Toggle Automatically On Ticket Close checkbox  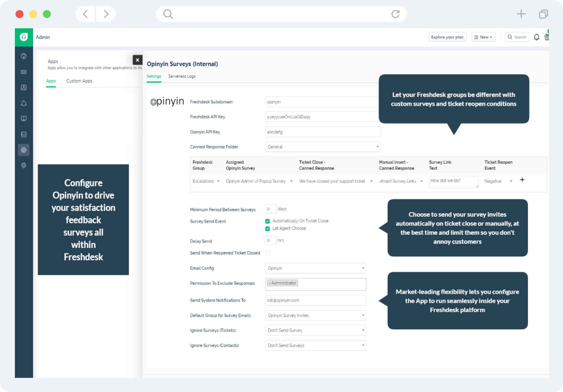267,221
